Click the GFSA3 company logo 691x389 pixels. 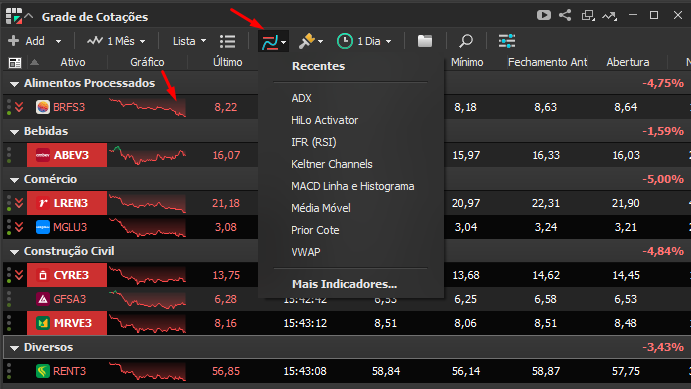pyautogui.click(x=43, y=299)
